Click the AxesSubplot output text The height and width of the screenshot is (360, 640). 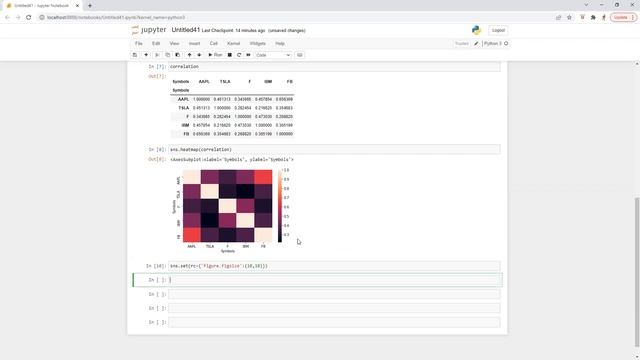point(232,160)
